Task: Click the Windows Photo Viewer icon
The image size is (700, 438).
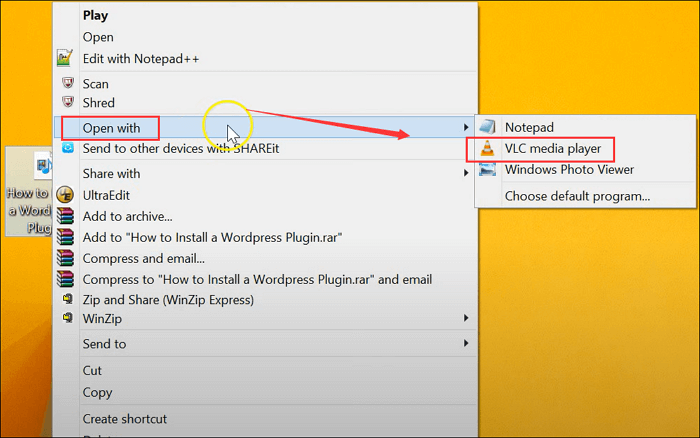Action: point(488,170)
